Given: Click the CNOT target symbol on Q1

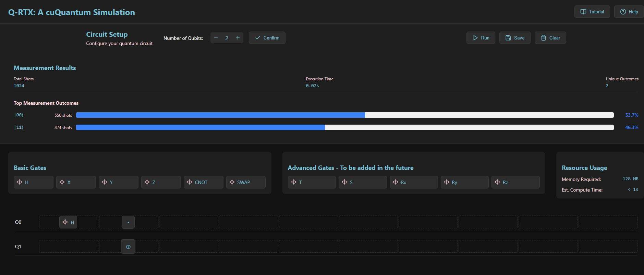Looking at the screenshot, I should (128, 247).
